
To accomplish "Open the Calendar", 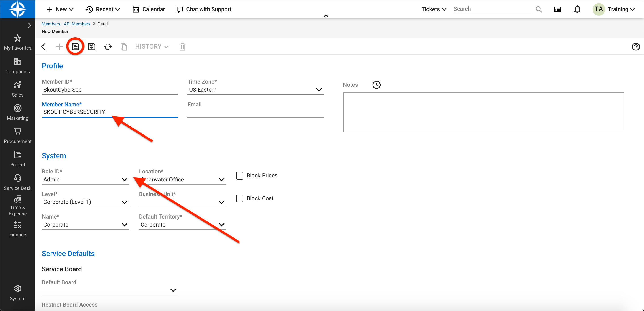I will [149, 9].
